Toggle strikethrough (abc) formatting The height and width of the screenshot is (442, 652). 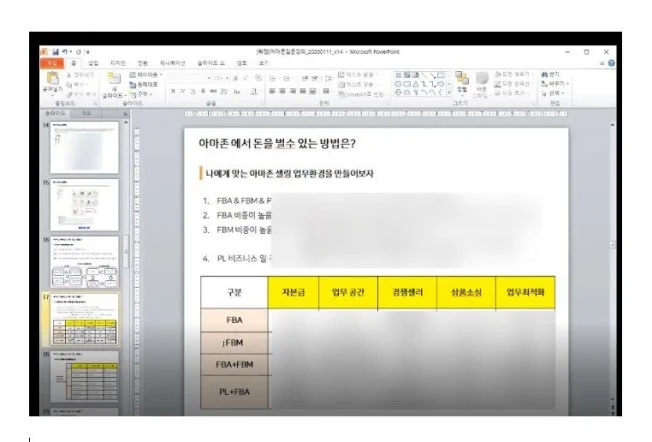[x=213, y=91]
